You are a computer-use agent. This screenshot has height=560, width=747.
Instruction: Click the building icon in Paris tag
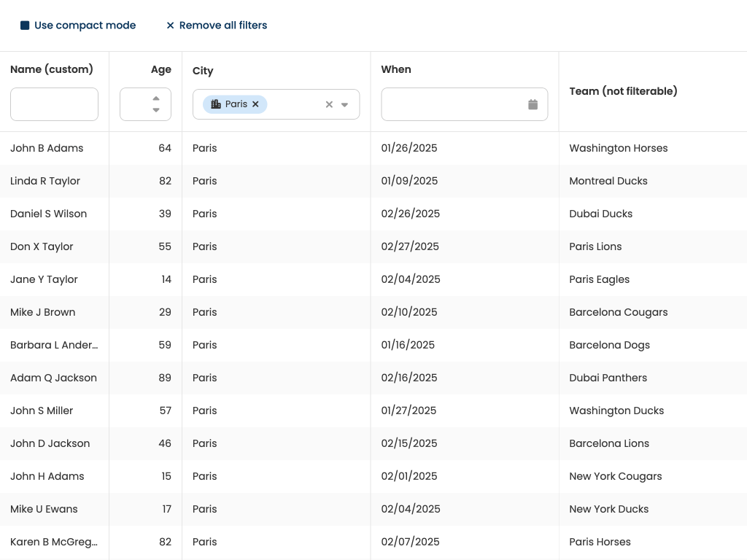click(x=216, y=104)
